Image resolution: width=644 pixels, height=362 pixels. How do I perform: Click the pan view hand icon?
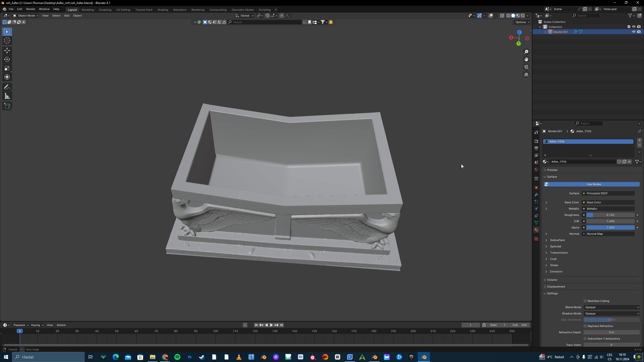coord(526,59)
